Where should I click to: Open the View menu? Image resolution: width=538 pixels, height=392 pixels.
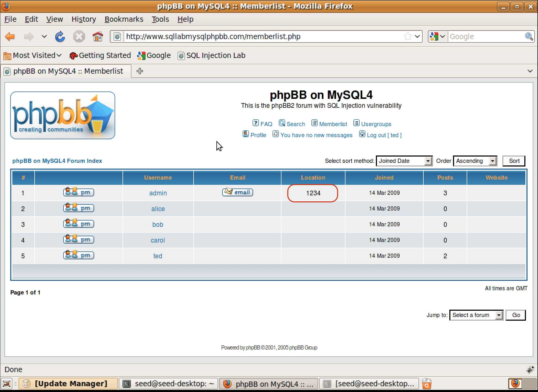[55, 19]
